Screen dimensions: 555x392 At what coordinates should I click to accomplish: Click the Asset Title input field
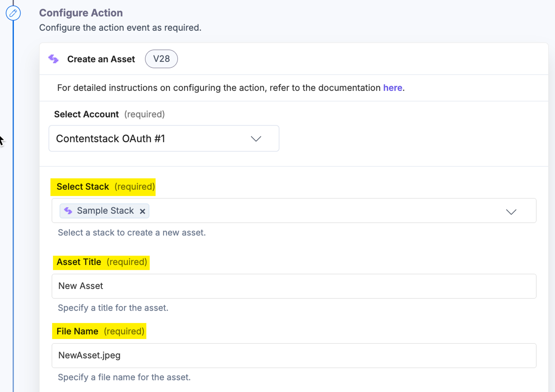pyautogui.click(x=294, y=286)
